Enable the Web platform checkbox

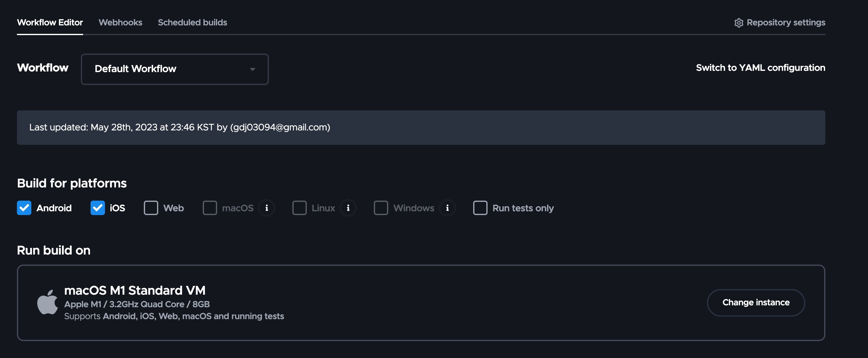click(151, 208)
